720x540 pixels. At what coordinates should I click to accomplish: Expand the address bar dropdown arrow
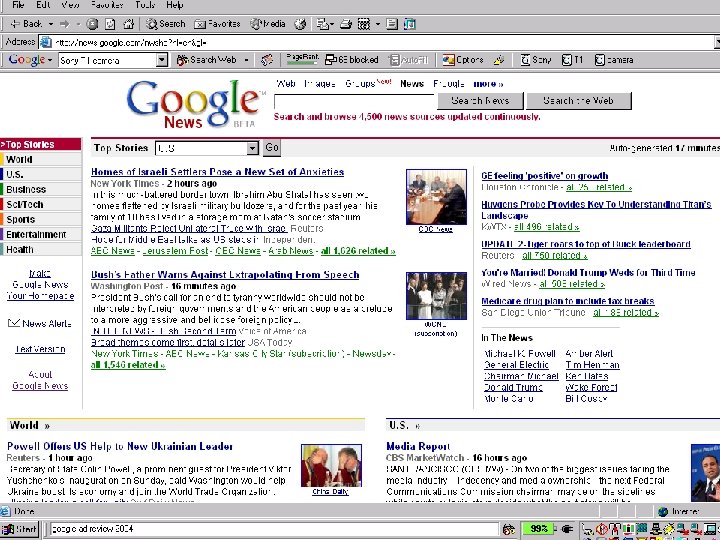[717, 42]
